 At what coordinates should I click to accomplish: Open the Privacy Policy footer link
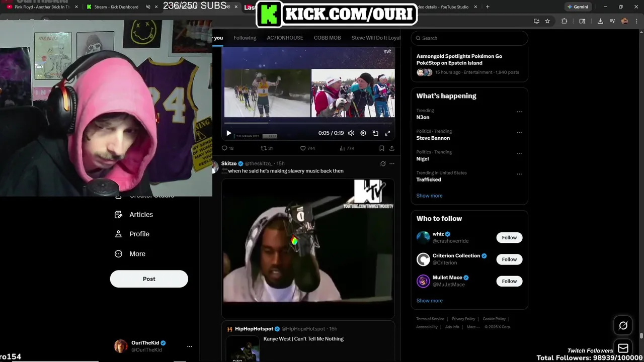tap(463, 319)
